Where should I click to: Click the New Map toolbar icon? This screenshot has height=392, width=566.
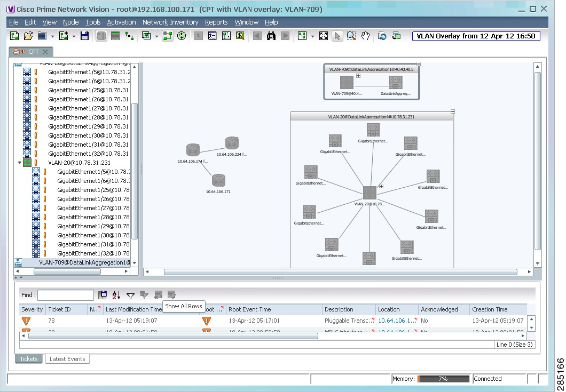[x=14, y=36]
